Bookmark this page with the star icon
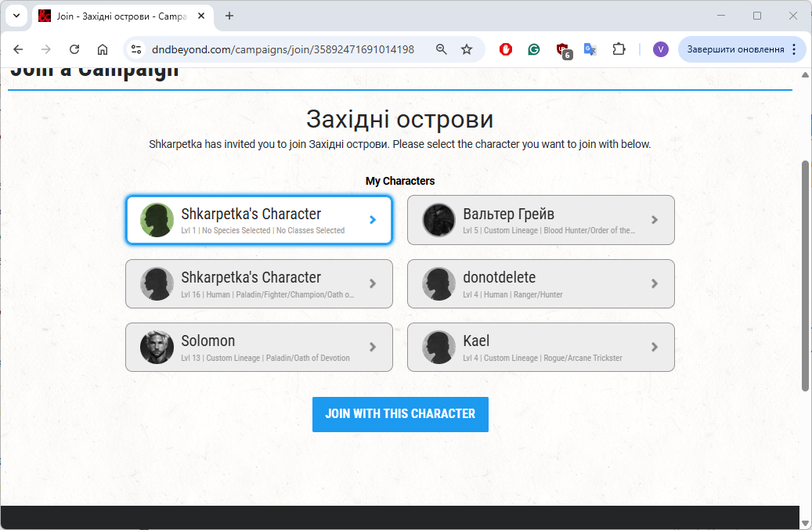The image size is (812, 530). tap(467, 49)
